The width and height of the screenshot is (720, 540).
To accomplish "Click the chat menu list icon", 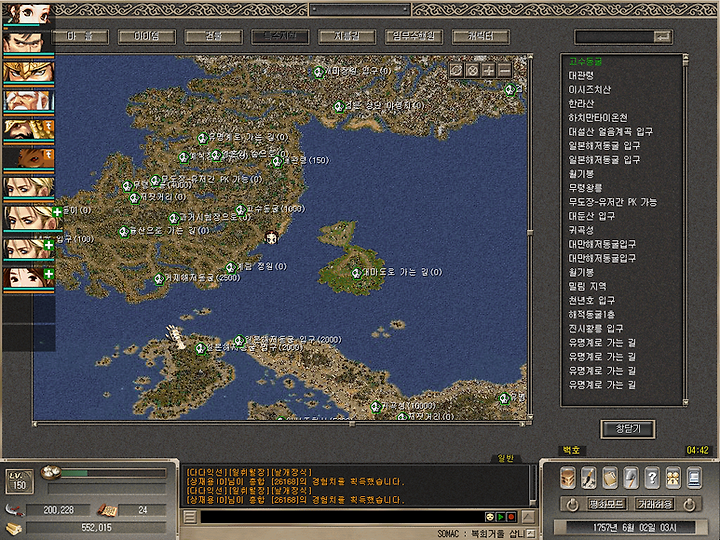I will click(190, 518).
